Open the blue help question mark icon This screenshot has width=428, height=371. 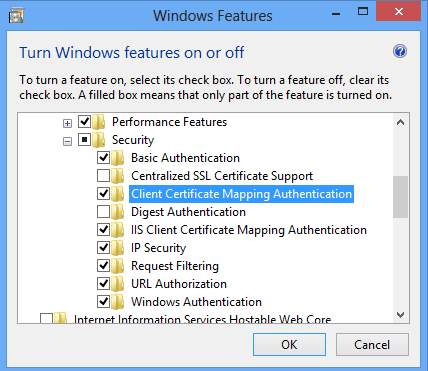coord(400,51)
